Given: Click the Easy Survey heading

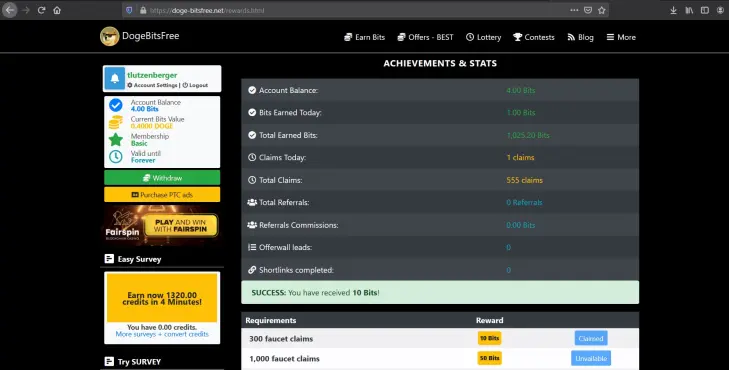Looking at the screenshot, I should [139, 259].
